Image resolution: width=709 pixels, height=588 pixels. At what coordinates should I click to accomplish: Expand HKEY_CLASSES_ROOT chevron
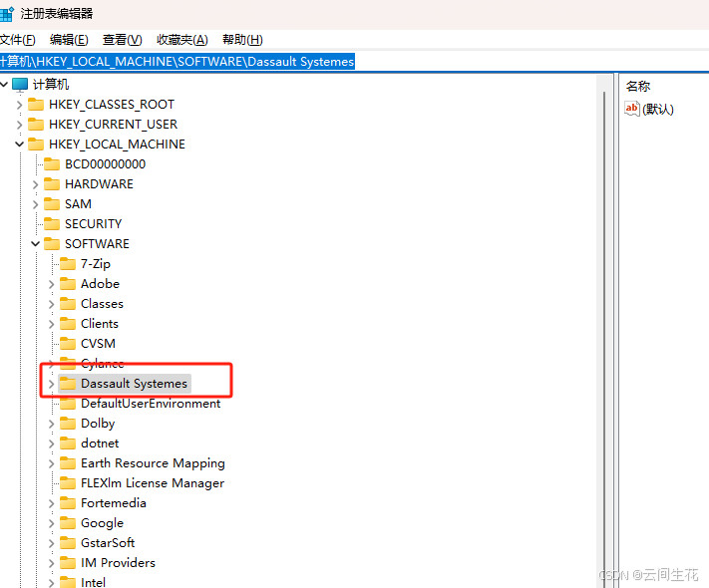pos(19,105)
